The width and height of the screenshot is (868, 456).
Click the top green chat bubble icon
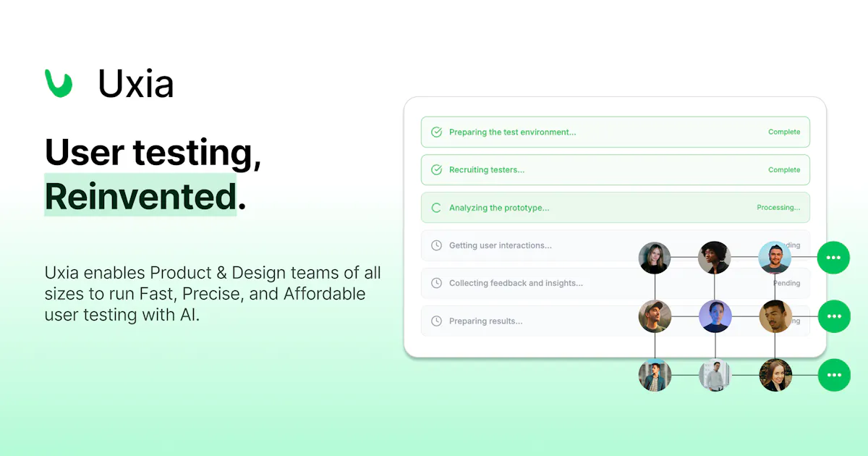click(833, 258)
